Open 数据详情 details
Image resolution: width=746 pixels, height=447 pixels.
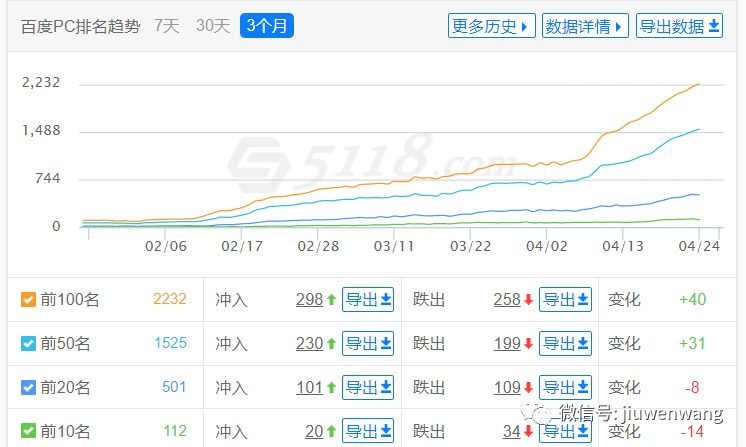585,26
